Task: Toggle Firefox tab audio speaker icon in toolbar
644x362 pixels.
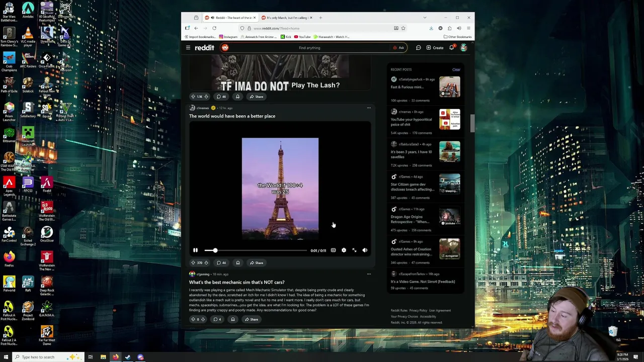Action: pos(459,28)
